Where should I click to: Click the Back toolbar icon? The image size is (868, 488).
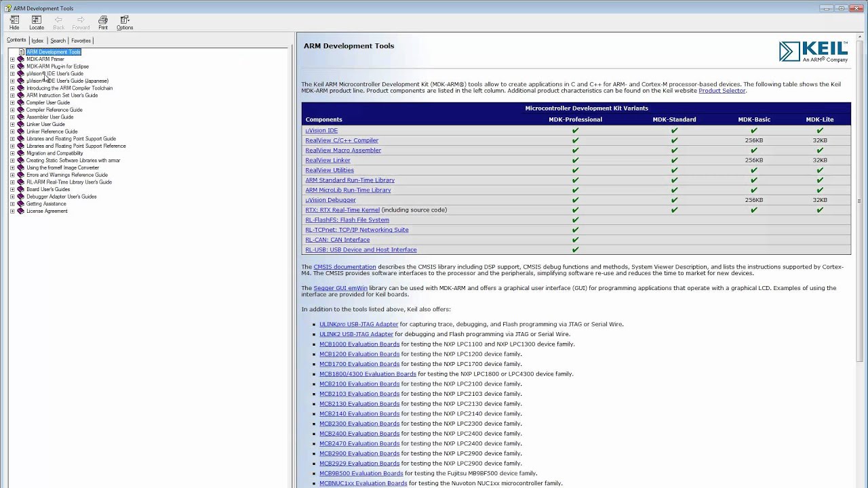[59, 23]
